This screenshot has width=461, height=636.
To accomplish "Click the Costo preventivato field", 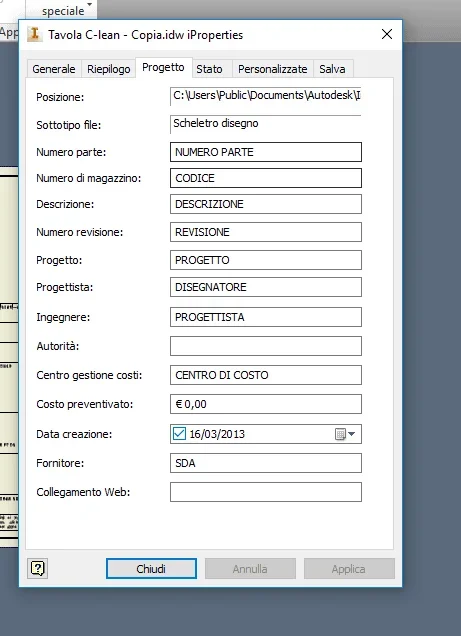I will [x=266, y=404].
